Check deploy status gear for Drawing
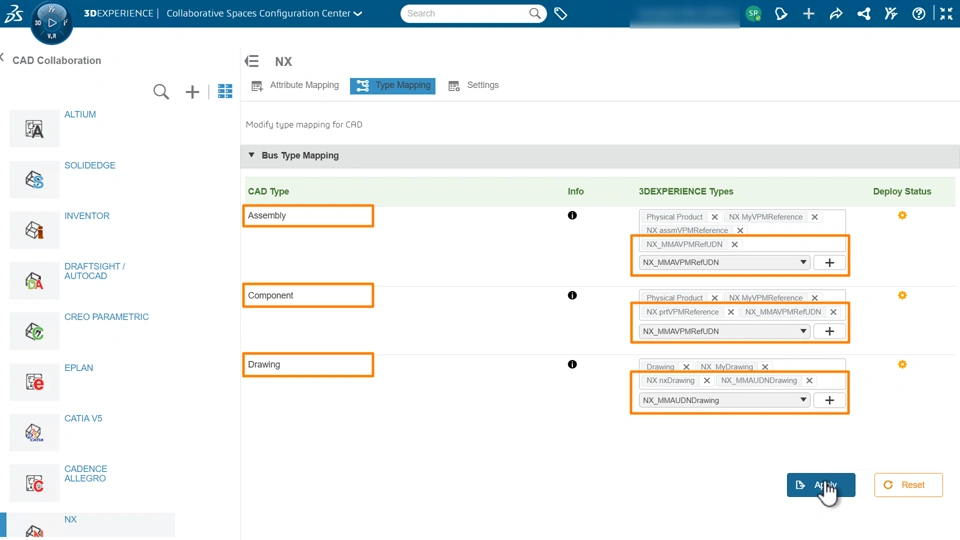 pos(902,364)
